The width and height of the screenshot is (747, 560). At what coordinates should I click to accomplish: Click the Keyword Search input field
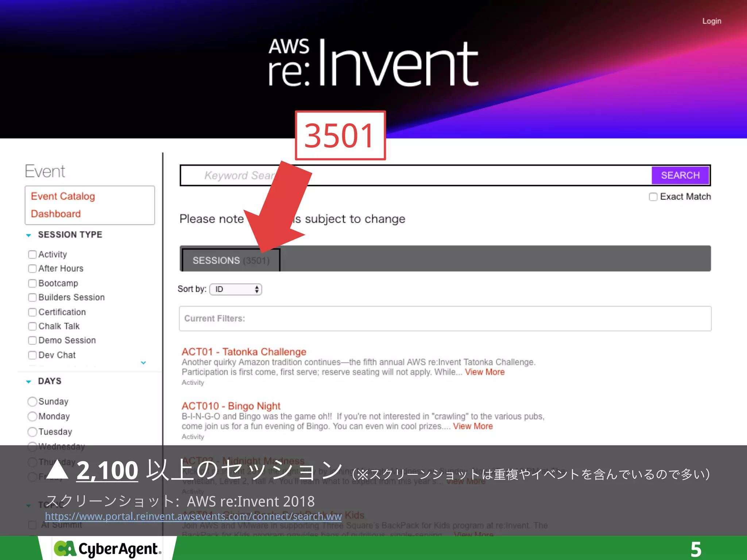(416, 175)
